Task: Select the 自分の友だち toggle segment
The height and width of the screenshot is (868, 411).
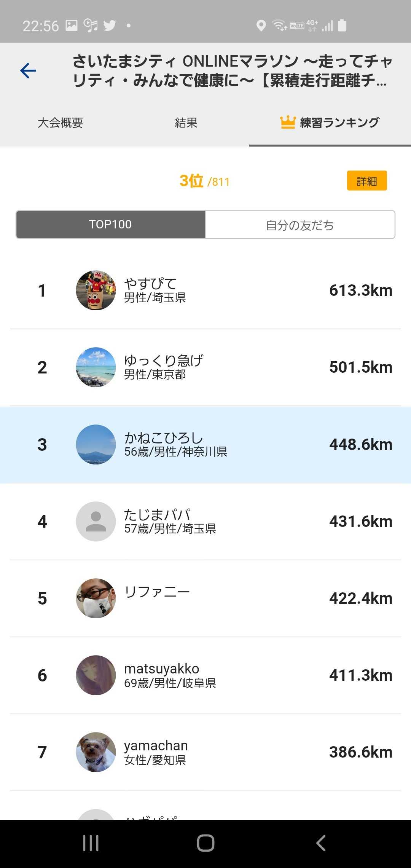Action: 300,225
